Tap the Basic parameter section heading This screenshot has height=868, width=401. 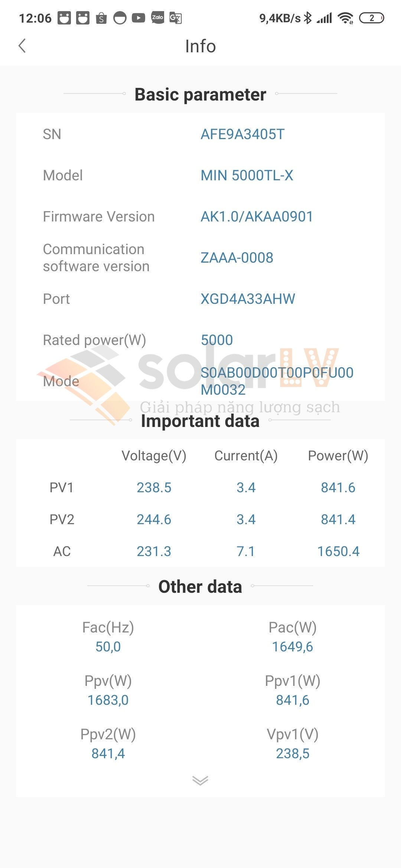coord(200,94)
